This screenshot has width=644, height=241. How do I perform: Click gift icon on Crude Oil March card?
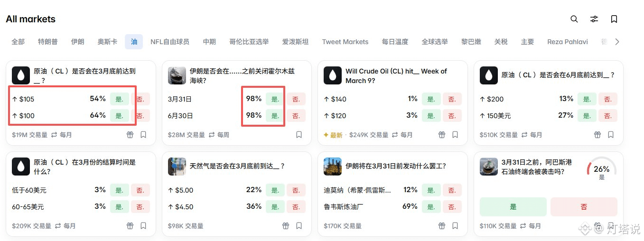click(130, 135)
